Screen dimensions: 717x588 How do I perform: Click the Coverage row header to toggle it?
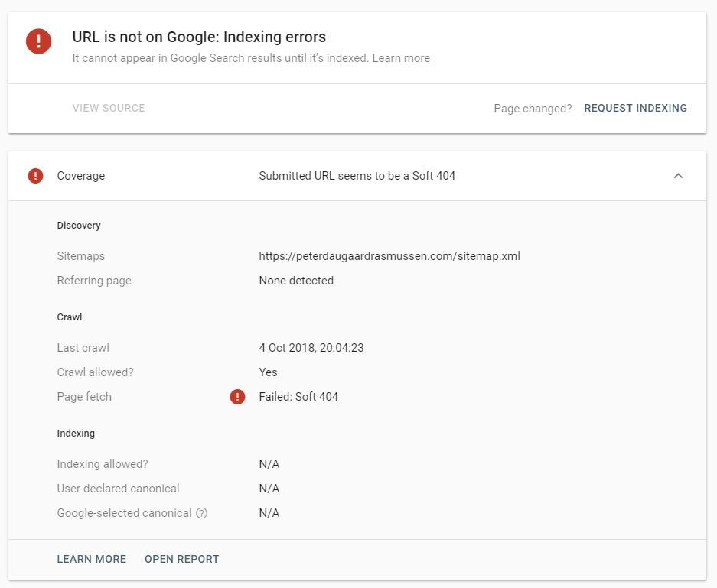pos(80,176)
